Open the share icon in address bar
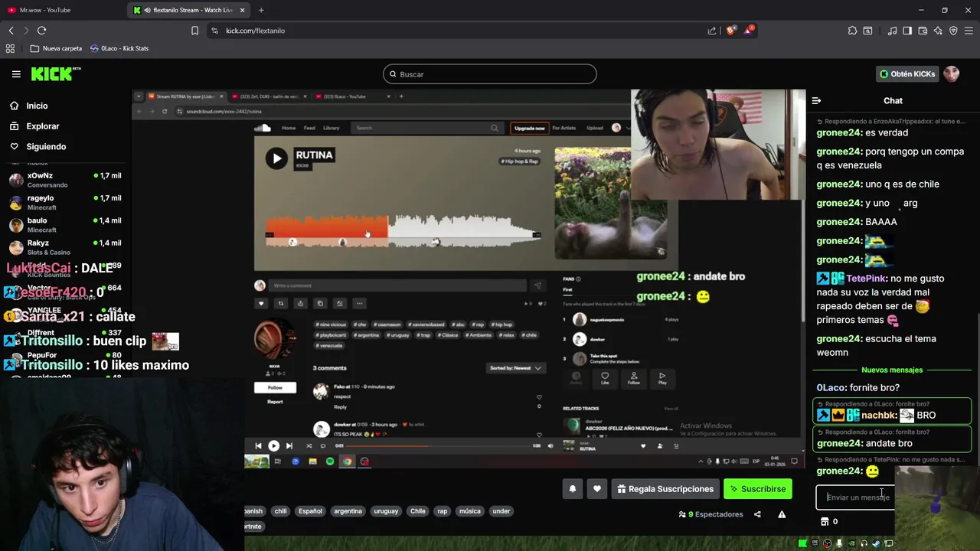This screenshot has width=980, height=551. point(712,31)
